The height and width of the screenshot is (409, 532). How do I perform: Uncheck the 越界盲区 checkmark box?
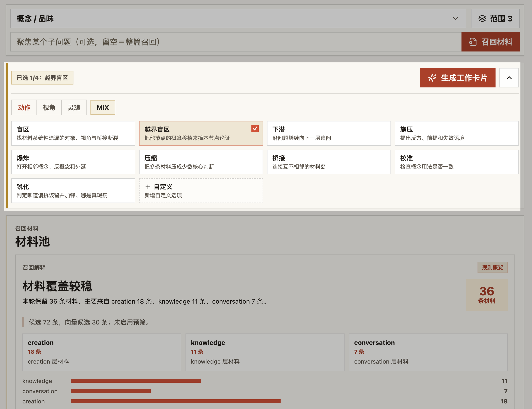pos(255,128)
